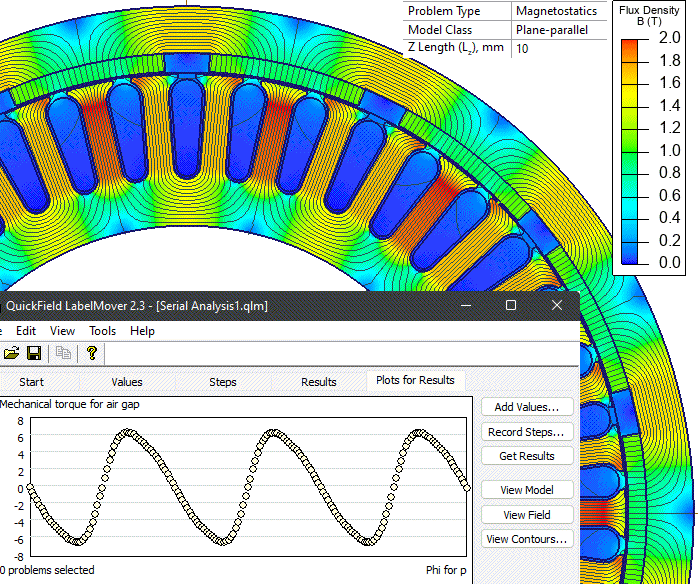This screenshot has width=698, height=584.
Task: Switch to the Values tab
Action: [x=127, y=382]
